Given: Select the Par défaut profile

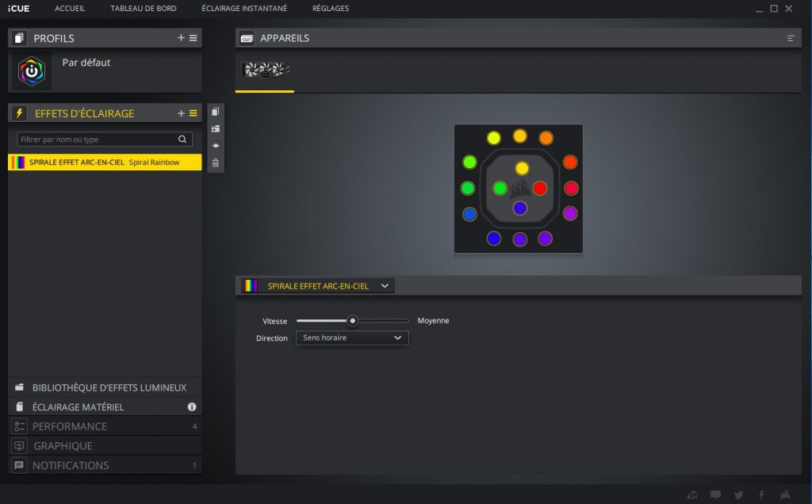Looking at the screenshot, I should pos(86,63).
